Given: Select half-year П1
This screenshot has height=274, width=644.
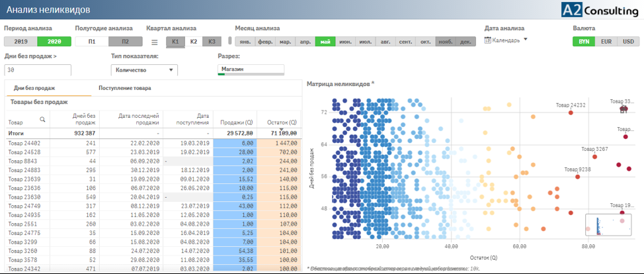Looking at the screenshot, I should [x=92, y=42].
